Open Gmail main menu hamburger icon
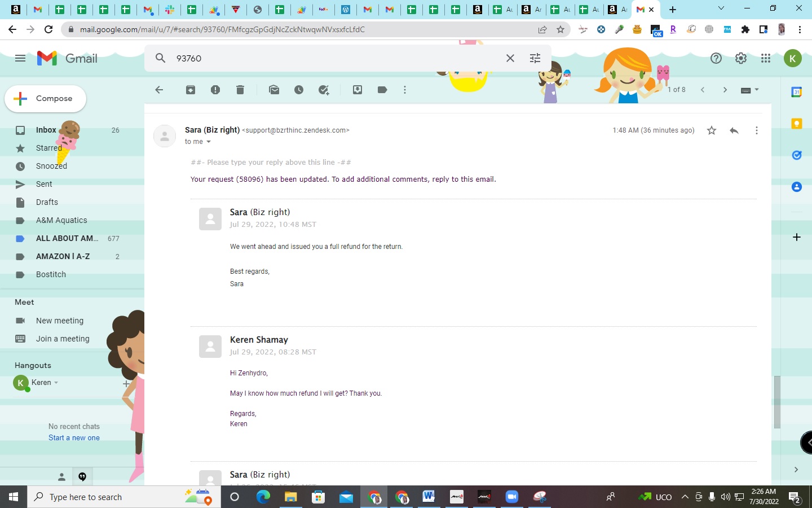812x508 pixels. click(x=20, y=58)
